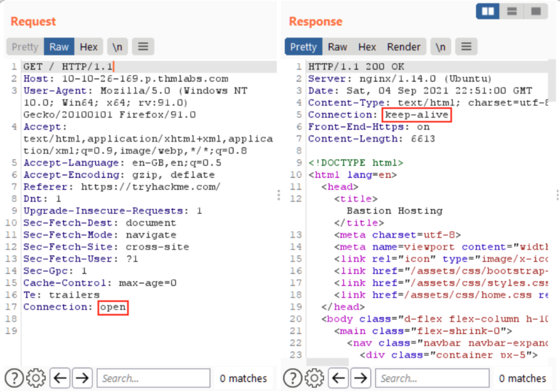Screen dimensions: 560x392
Task: Click the 'HTTP/1.1 200 OK' status line
Action: pos(356,66)
